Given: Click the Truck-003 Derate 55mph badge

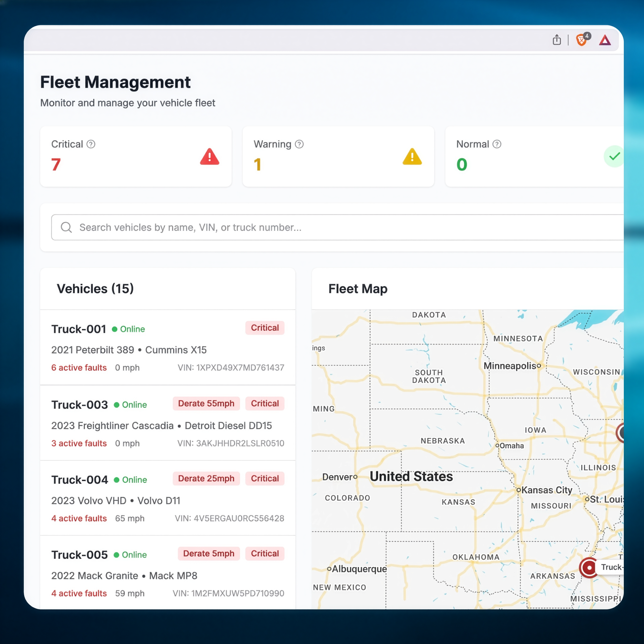Looking at the screenshot, I should [x=206, y=403].
